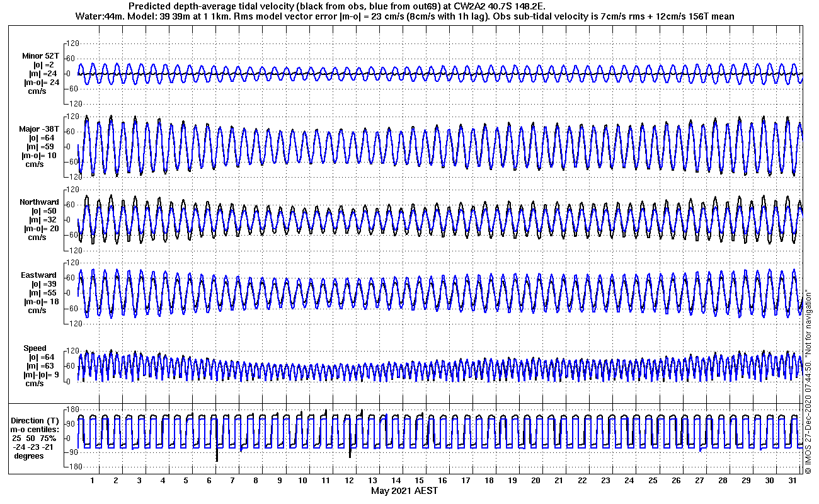Click the 'degrees' unit label
819x504 pixels.
[30, 455]
